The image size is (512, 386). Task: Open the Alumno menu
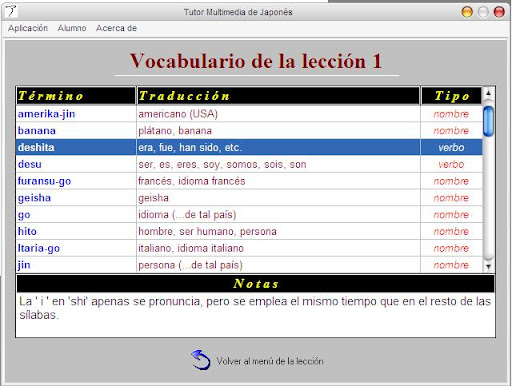72,28
